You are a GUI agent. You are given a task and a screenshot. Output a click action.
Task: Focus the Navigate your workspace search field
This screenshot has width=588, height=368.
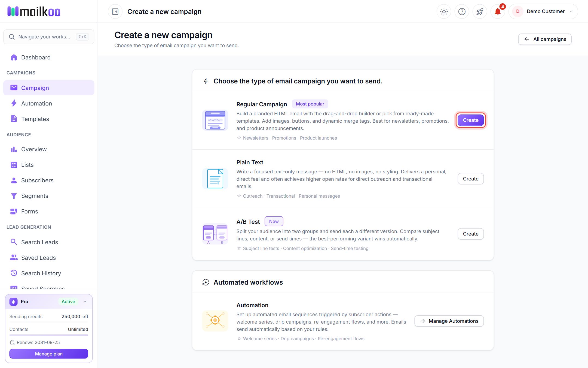click(x=49, y=37)
